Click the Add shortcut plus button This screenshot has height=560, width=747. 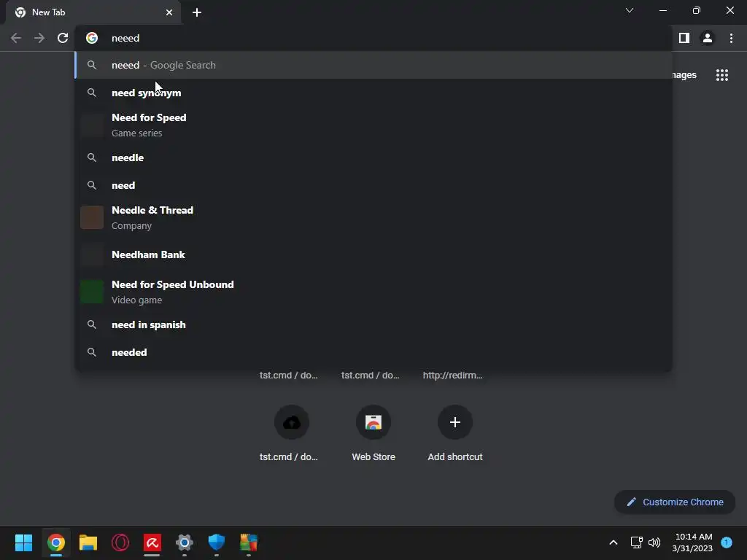click(x=455, y=422)
